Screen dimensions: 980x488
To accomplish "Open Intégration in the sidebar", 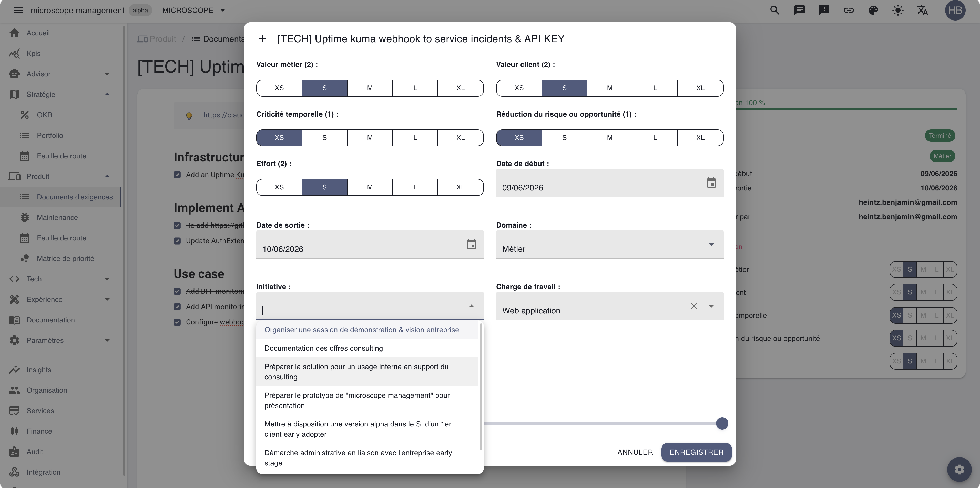I will point(43,472).
